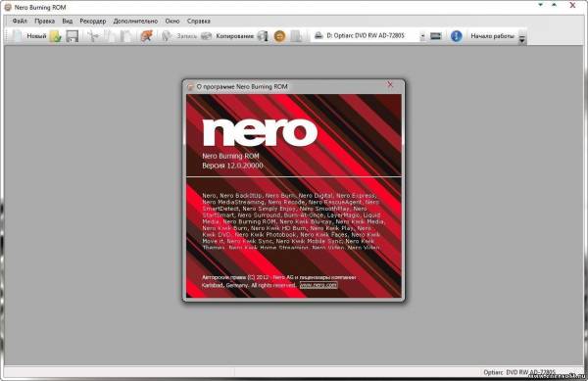Expand the Optiarc DVD RW drive dropdown
588x381 pixels.
click(422, 36)
